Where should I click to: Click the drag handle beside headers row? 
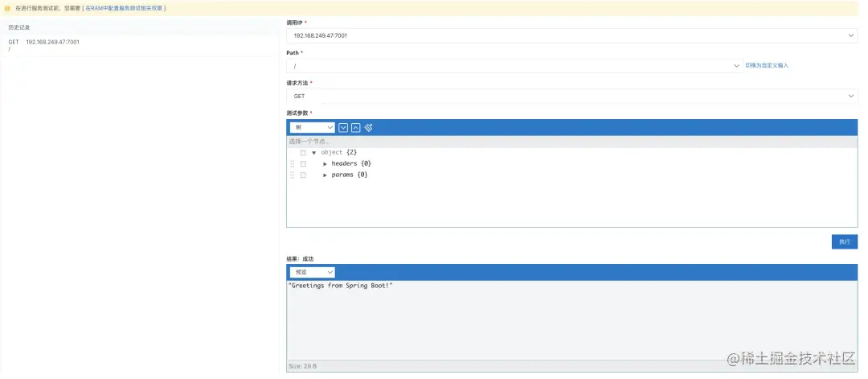tap(293, 164)
